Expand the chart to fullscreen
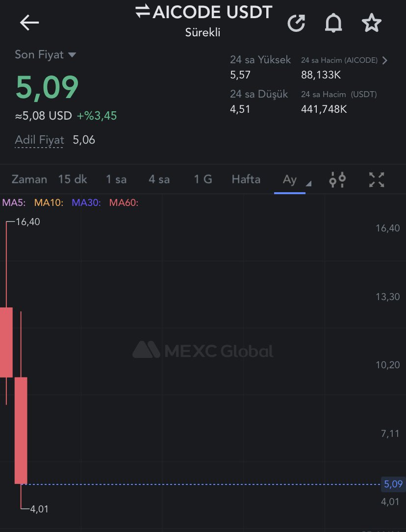Image resolution: width=406 pixels, height=532 pixels. 377,179
